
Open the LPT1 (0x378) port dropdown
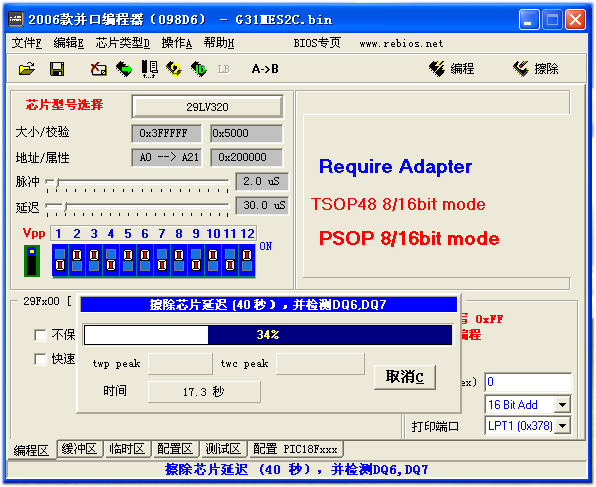[x=563, y=426]
